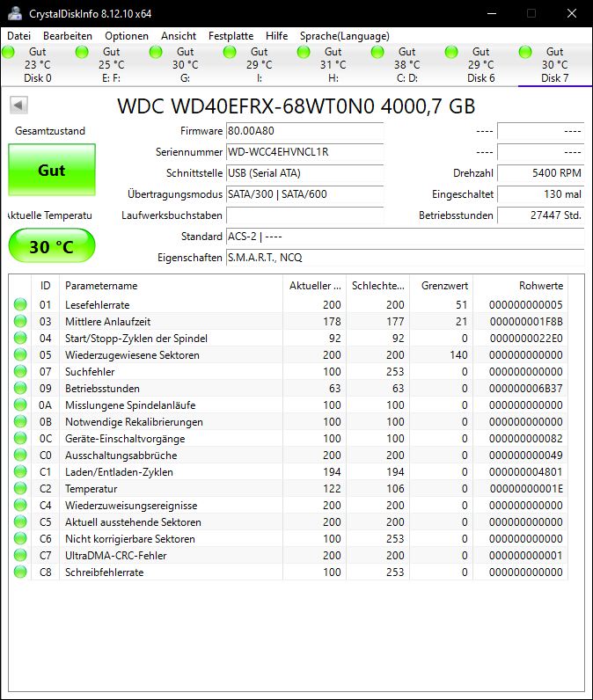Viewport: 593px width, 700px height.
Task: Open the Hilfe menu
Action: (276, 36)
